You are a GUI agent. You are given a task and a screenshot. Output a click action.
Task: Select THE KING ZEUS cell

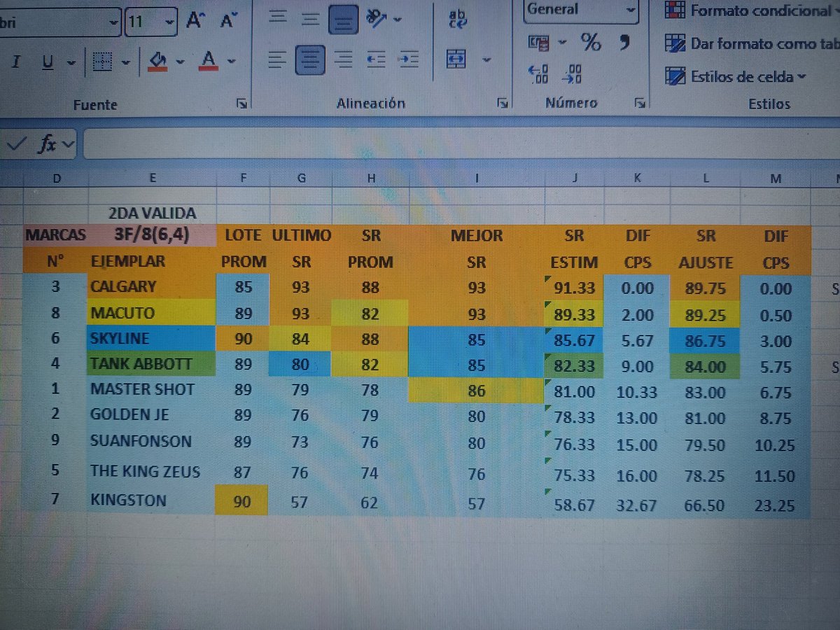coord(153,471)
